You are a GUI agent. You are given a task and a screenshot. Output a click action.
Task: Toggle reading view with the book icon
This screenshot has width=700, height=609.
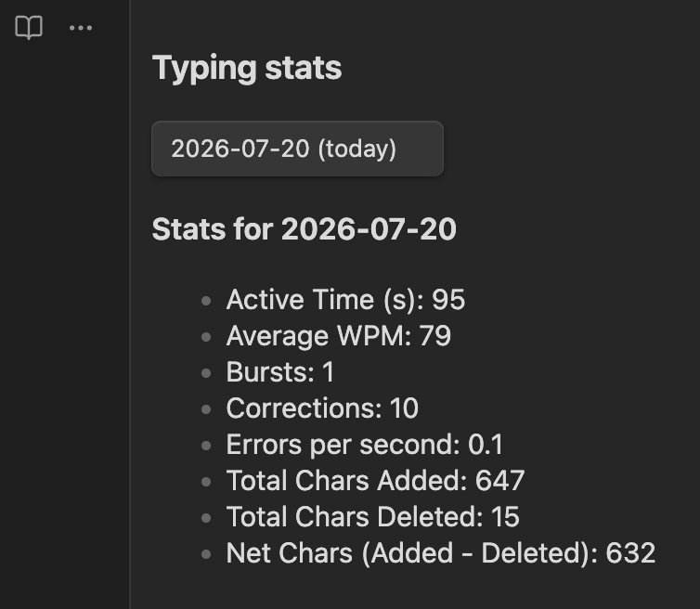pyautogui.click(x=29, y=28)
